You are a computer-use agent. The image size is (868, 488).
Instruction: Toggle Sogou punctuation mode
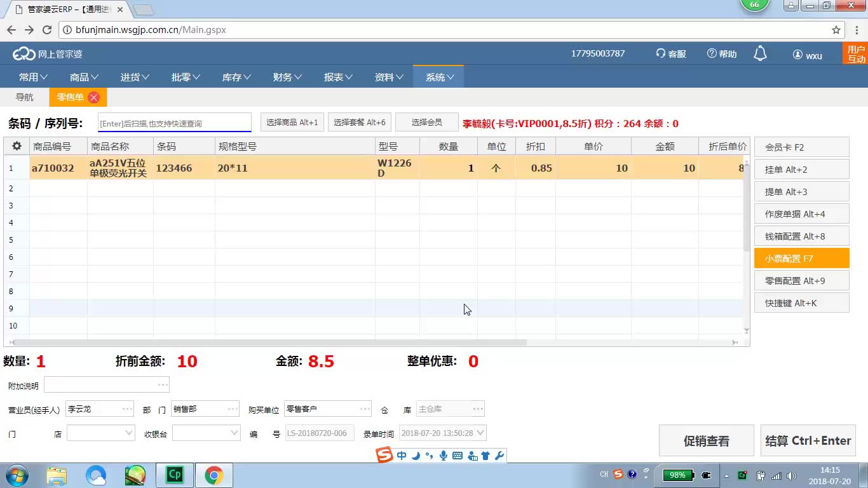pos(429,456)
